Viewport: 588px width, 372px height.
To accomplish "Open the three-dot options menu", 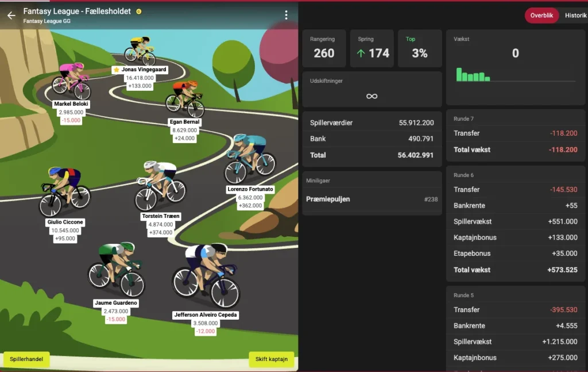I will pyautogui.click(x=286, y=15).
